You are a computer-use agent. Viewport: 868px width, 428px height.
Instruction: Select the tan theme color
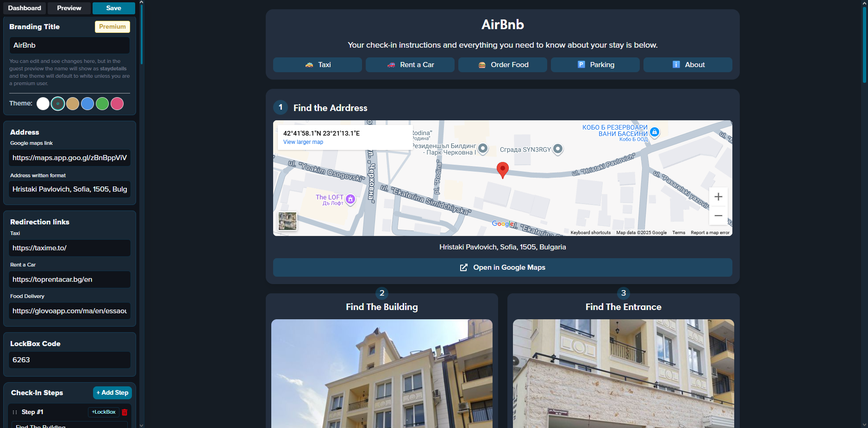(73, 104)
